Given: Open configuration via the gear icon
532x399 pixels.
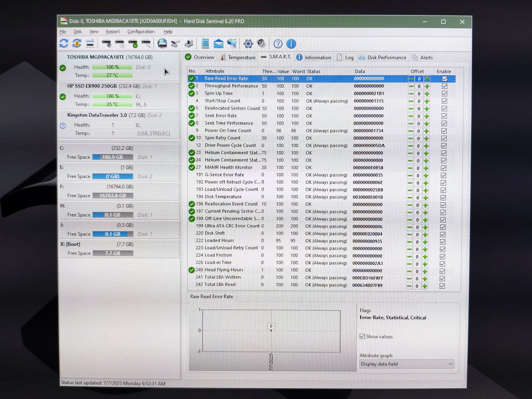Looking at the screenshot, I should coord(248,44).
